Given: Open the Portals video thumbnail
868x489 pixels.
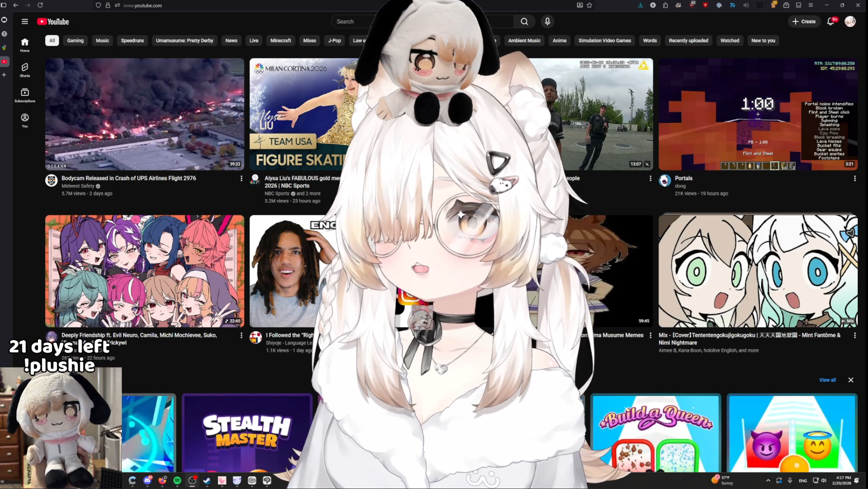Looking at the screenshot, I should tap(758, 114).
